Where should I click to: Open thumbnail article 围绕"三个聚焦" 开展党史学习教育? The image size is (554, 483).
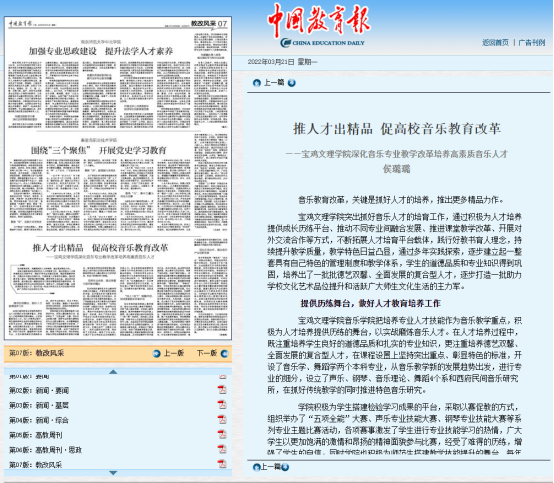99,151
